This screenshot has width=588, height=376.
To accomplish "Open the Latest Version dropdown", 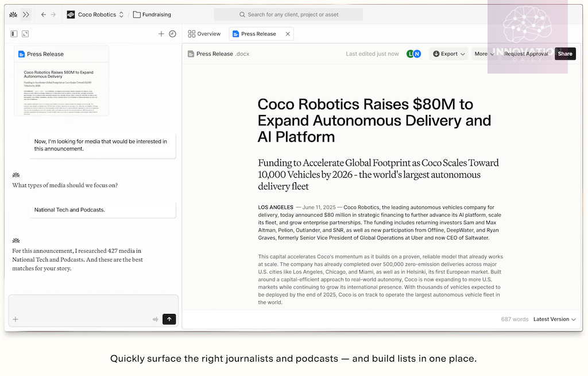I will click(x=554, y=319).
